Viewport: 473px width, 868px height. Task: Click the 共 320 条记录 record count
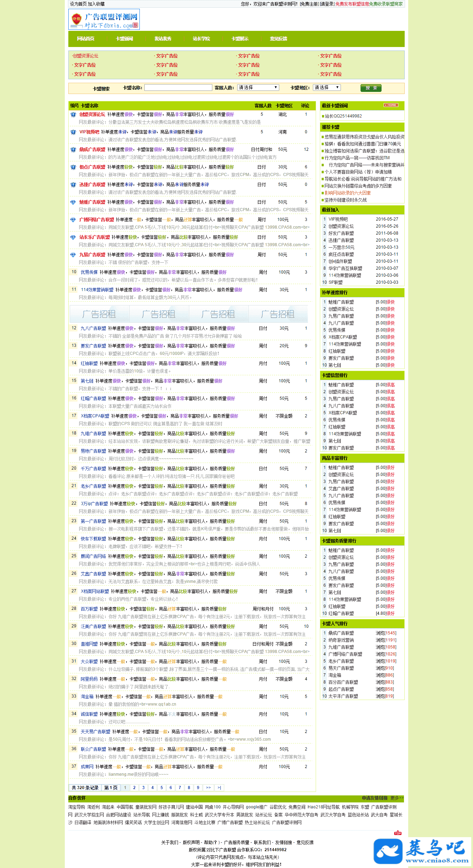[x=85, y=788]
